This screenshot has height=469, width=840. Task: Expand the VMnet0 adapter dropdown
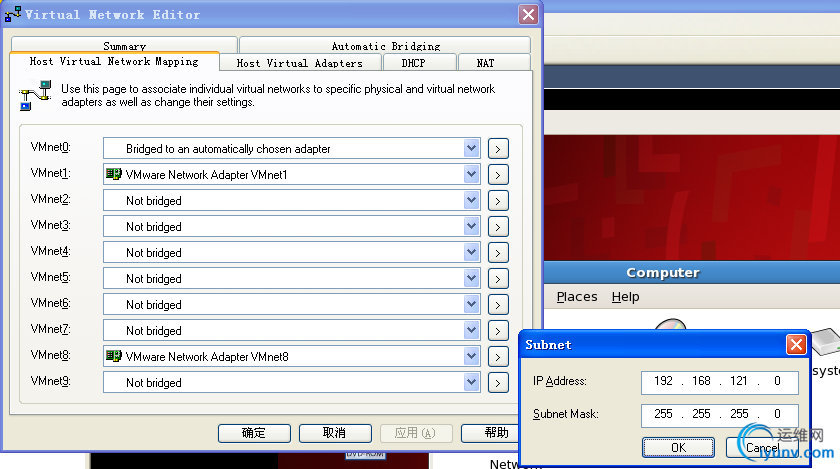471,148
